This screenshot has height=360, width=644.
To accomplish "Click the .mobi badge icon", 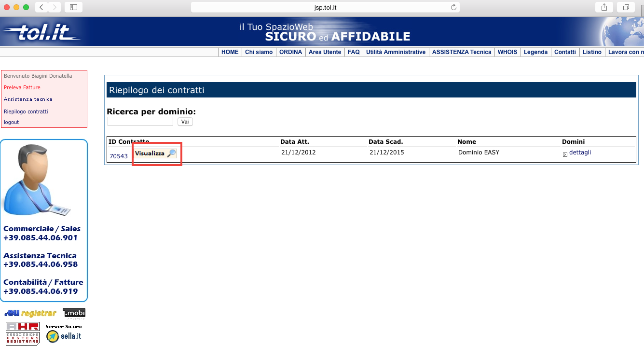I will click(74, 314).
